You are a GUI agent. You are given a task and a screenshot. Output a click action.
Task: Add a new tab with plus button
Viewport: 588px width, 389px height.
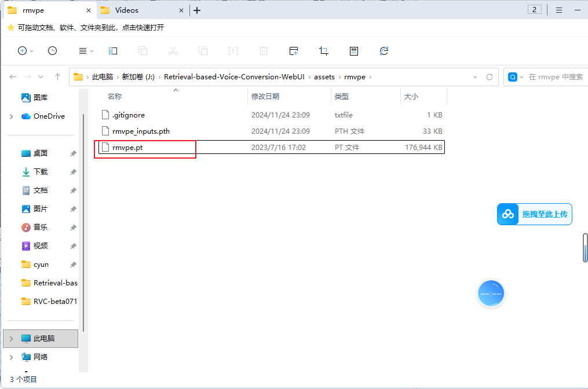(197, 10)
